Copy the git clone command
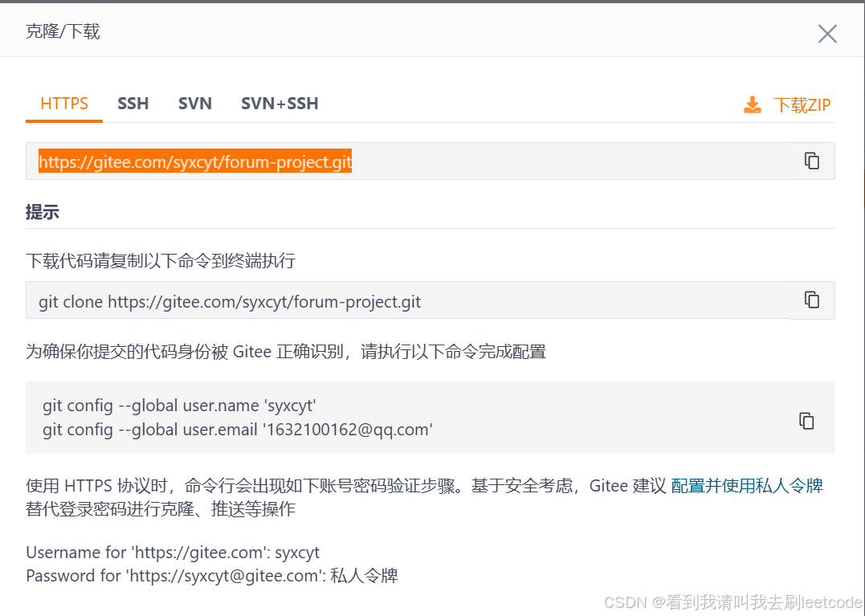Screen dimensions: 865x616 (811, 300)
